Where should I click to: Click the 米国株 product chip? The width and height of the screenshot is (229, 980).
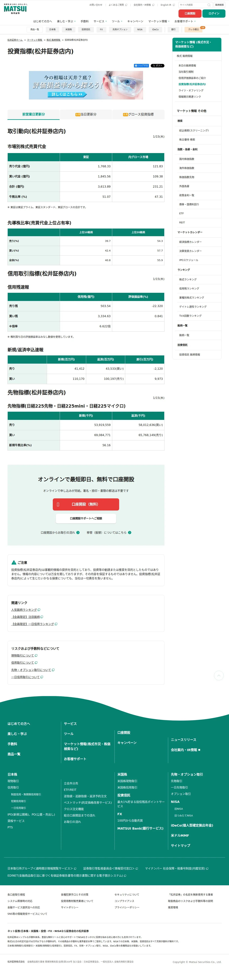(x=69, y=29)
